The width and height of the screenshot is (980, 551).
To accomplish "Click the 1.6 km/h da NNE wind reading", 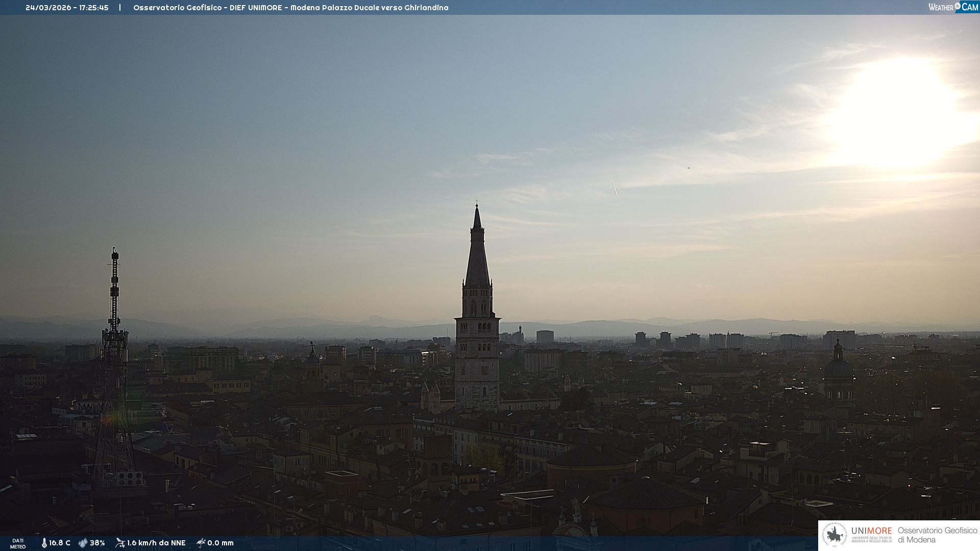I will point(156,543).
